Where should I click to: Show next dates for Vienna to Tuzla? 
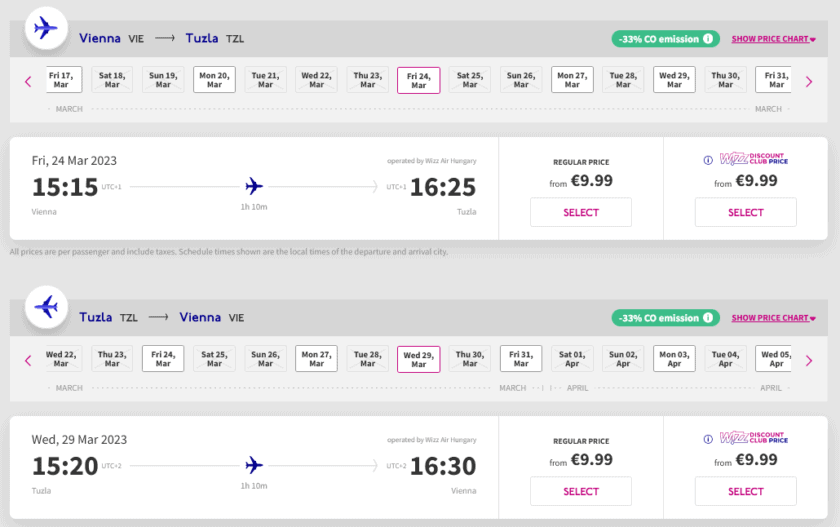tap(810, 81)
